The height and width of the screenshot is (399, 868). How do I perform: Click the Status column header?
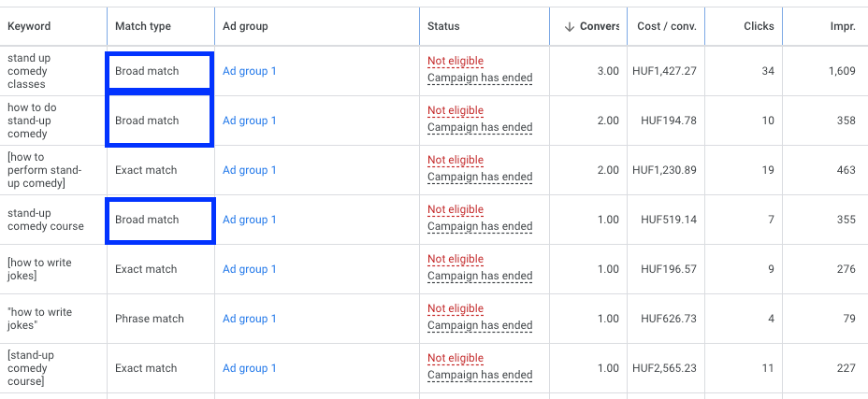(x=443, y=26)
